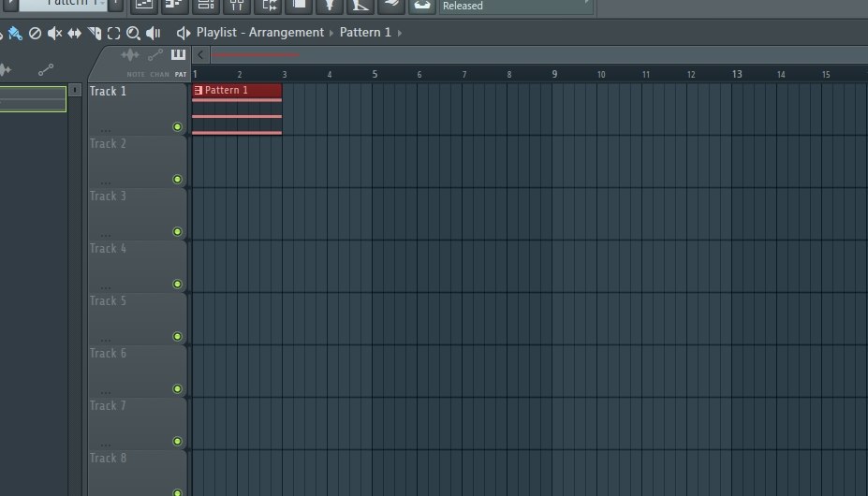Show automation with CHAN picker tab
The height and width of the screenshot is (496, 868).
159,74
